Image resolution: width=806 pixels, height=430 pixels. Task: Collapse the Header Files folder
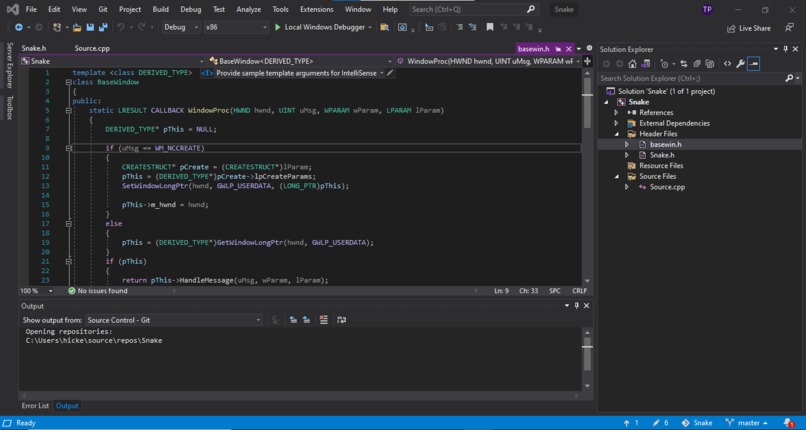[x=616, y=134]
